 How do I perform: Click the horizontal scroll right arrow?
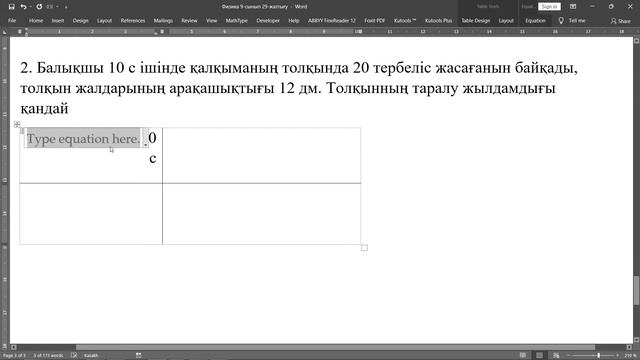(x=629, y=347)
